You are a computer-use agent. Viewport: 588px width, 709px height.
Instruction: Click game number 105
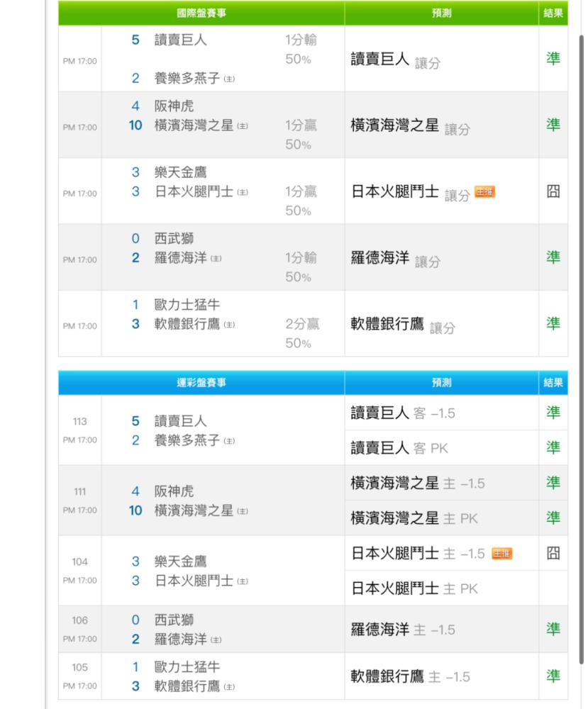click(x=79, y=667)
